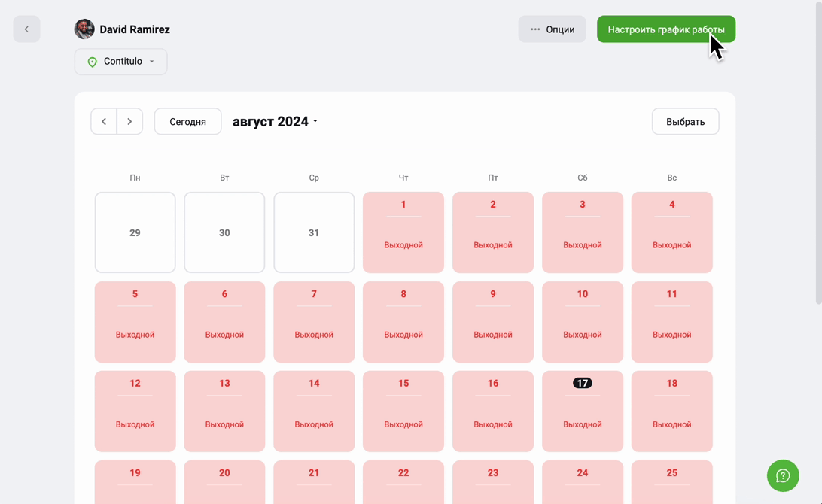The width and height of the screenshot is (822, 504).
Task: Open the август 2024 month picker
Action: coord(275,122)
